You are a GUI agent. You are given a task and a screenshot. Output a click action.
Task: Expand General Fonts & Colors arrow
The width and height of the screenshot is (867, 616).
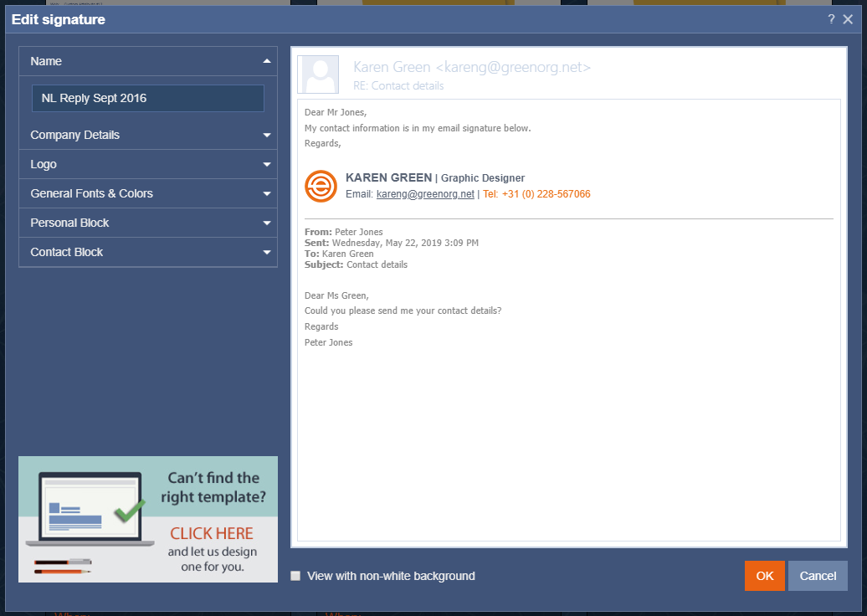point(266,194)
